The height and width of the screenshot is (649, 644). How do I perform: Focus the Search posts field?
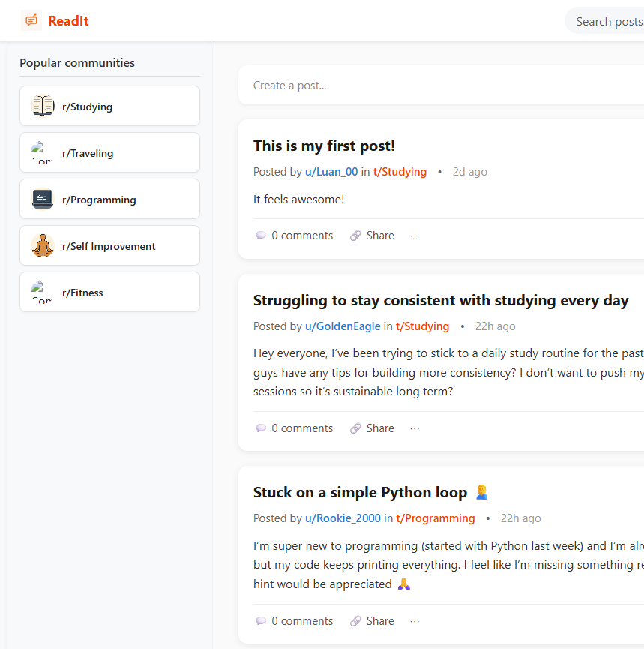coord(604,21)
